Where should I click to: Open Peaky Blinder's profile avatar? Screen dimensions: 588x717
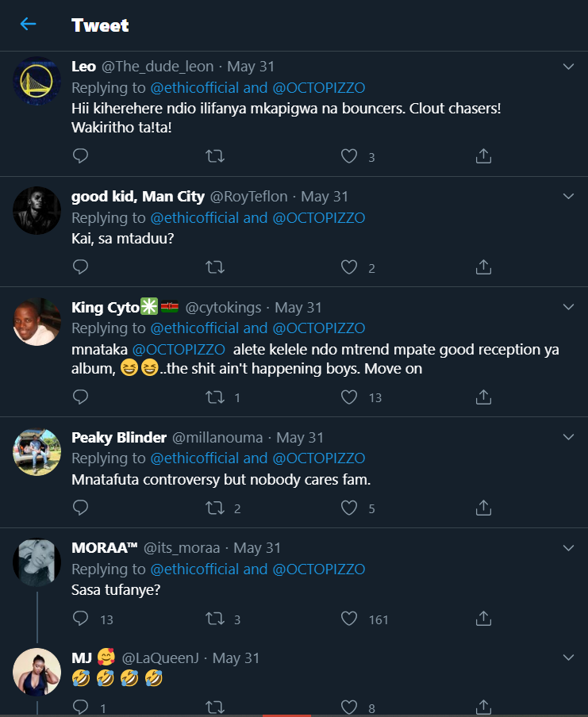point(37,452)
